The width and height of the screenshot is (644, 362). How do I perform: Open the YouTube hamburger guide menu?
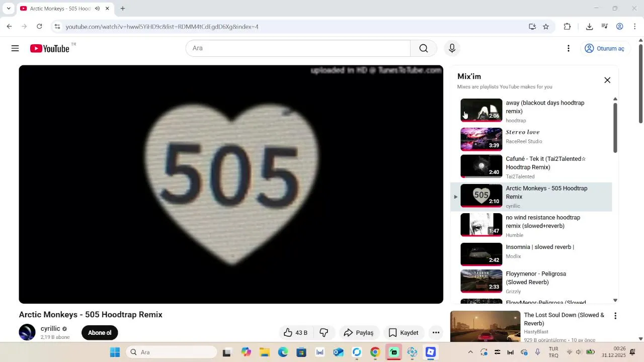click(15, 48)
